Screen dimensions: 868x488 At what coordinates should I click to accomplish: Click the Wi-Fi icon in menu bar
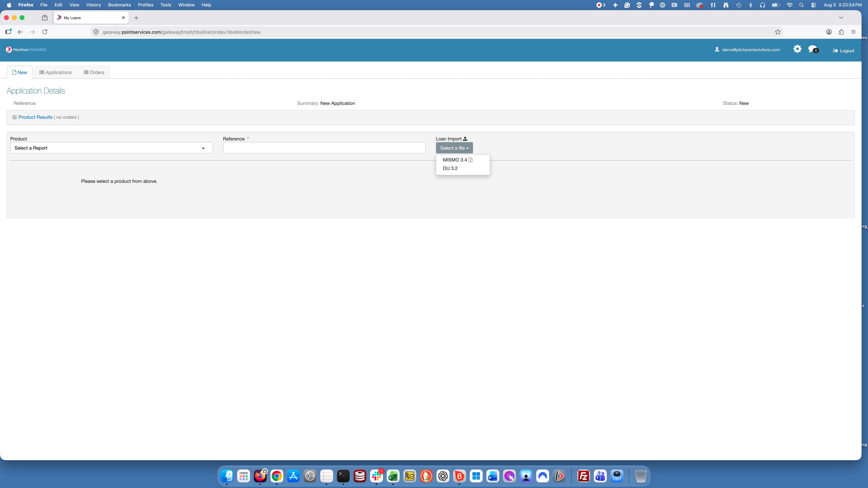click(x=790, y=5)
